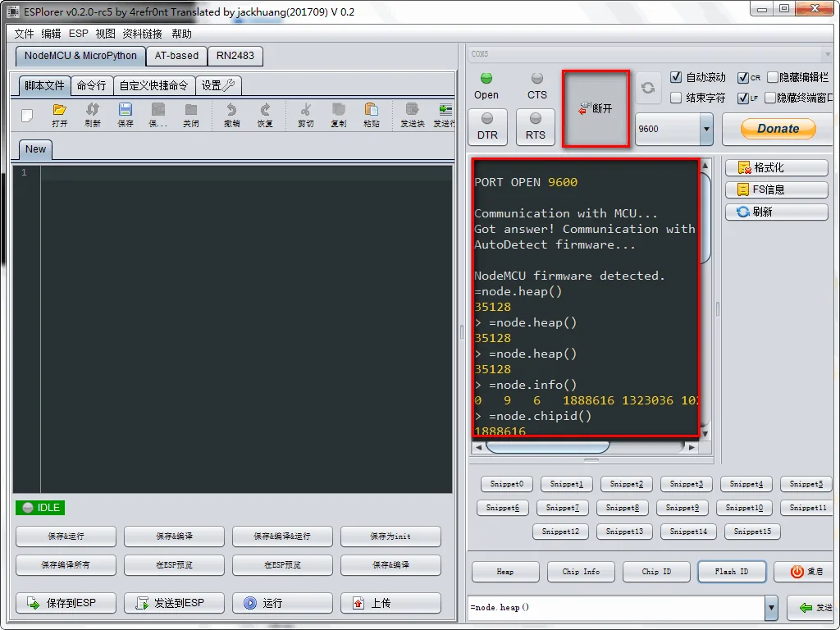The image size is (840, 630).
Task: Click the 重启 reset power icon button
Action: tap(806, 572)
